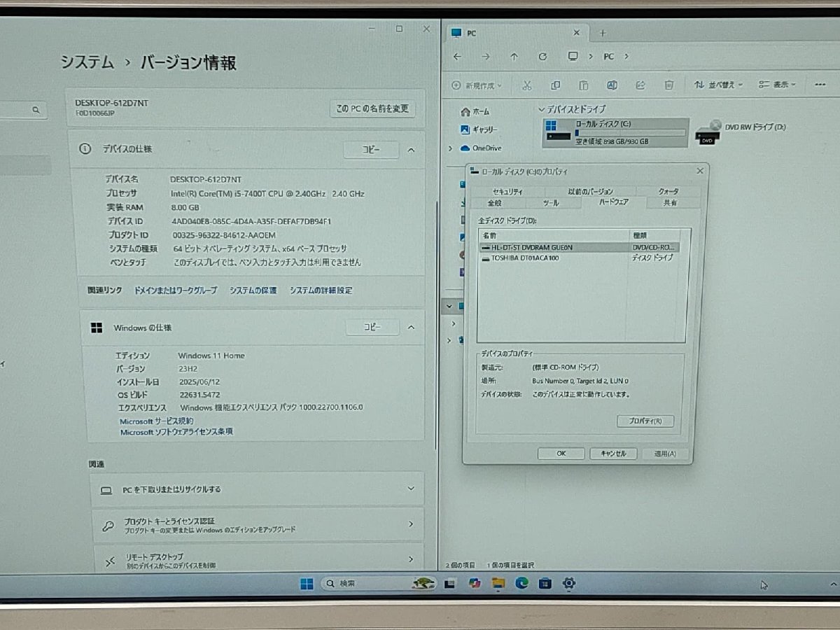The image size is (840, 630).
Task: Switch to the クォータ tab
Action: click(668, 192)
